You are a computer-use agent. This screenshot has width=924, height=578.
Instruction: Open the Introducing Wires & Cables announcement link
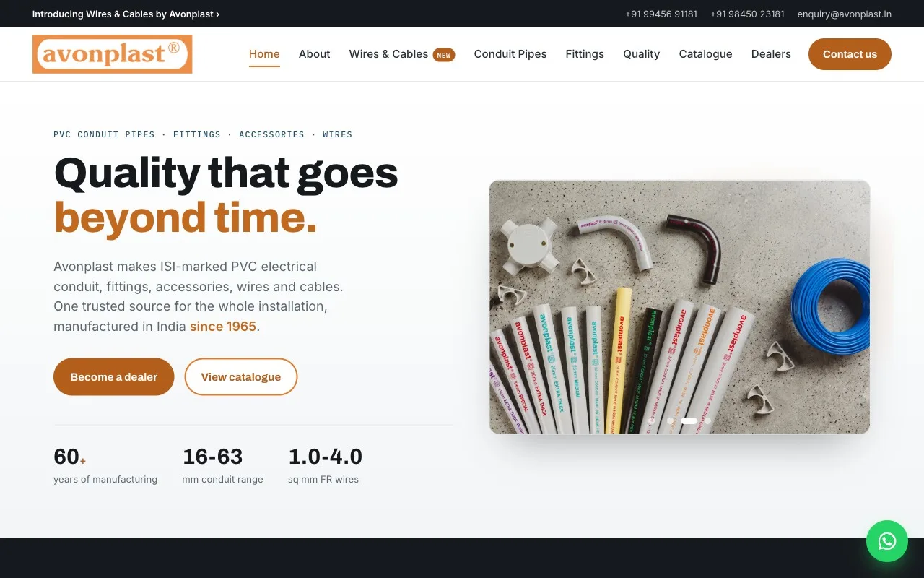[x=126, y=14]
